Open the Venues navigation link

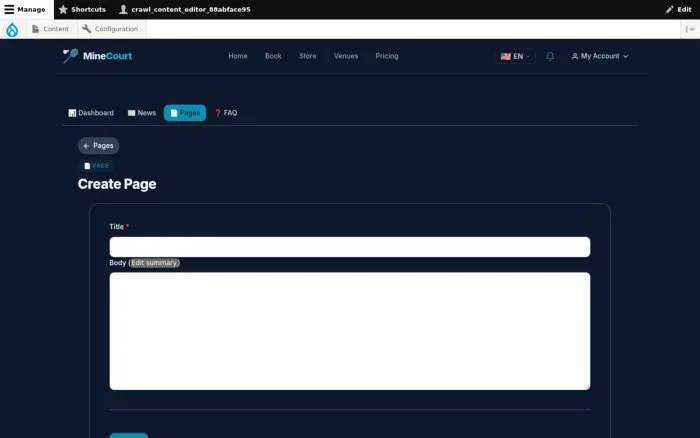point(346,56)
